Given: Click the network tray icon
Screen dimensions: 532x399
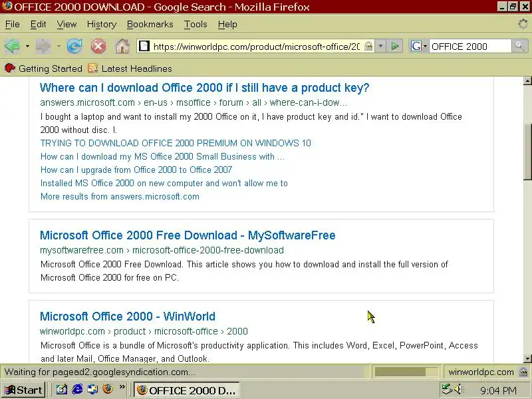Looking at the screenshot, I should coord(447,389).
